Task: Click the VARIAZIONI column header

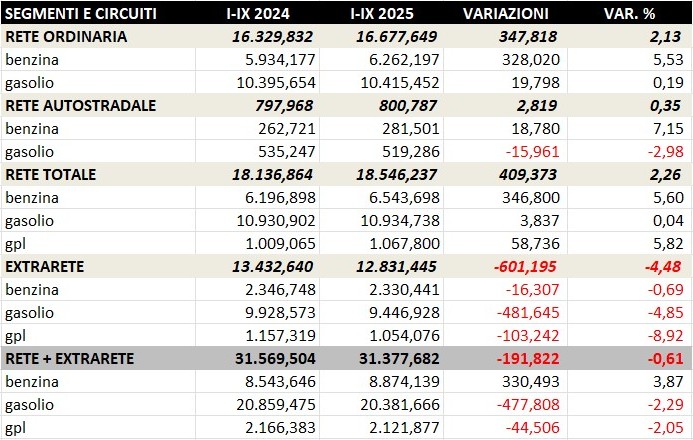Action: pos(506,14)
